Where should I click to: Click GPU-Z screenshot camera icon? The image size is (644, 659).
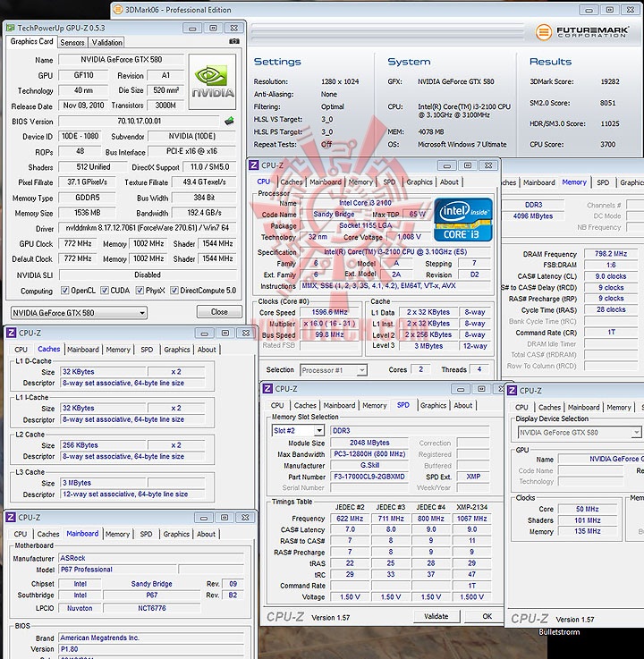(x=234, y=41)
